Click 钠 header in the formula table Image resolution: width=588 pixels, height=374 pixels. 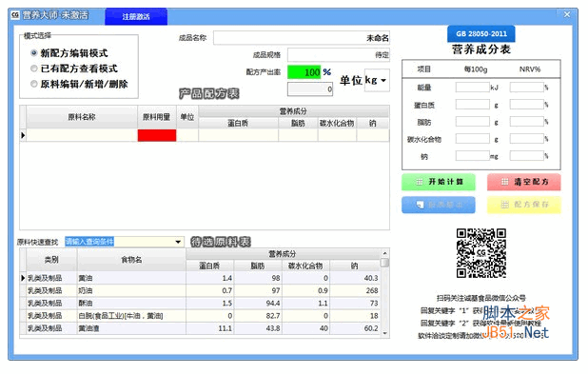pos(373,123)
